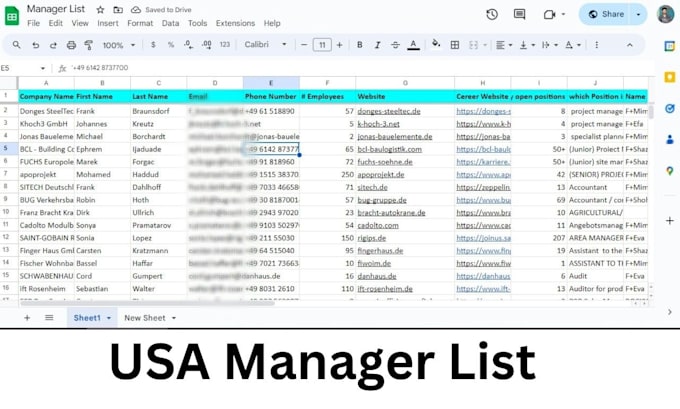
Task: Open Contacts side panel icon
Action: click(x=670, y=140)
